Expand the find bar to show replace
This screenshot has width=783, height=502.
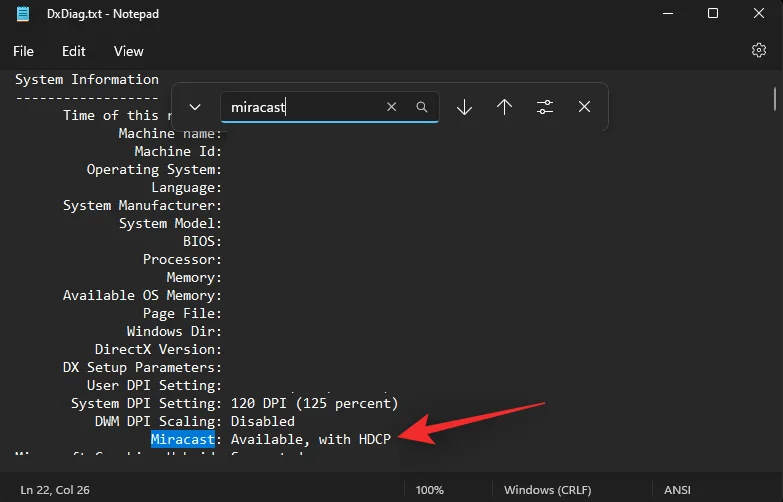coord(195,107)
